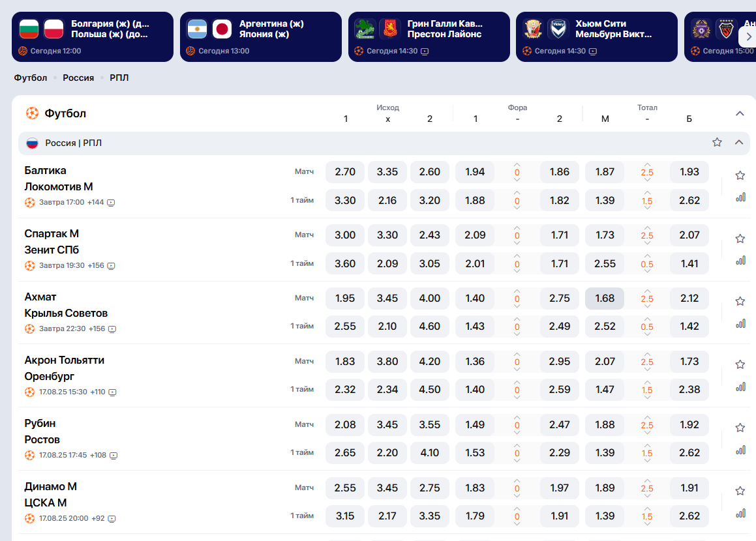Open Динамо М vs ЦСКА М match page
The width and height of the screenshot is (756, 541).
click(51, 494)
